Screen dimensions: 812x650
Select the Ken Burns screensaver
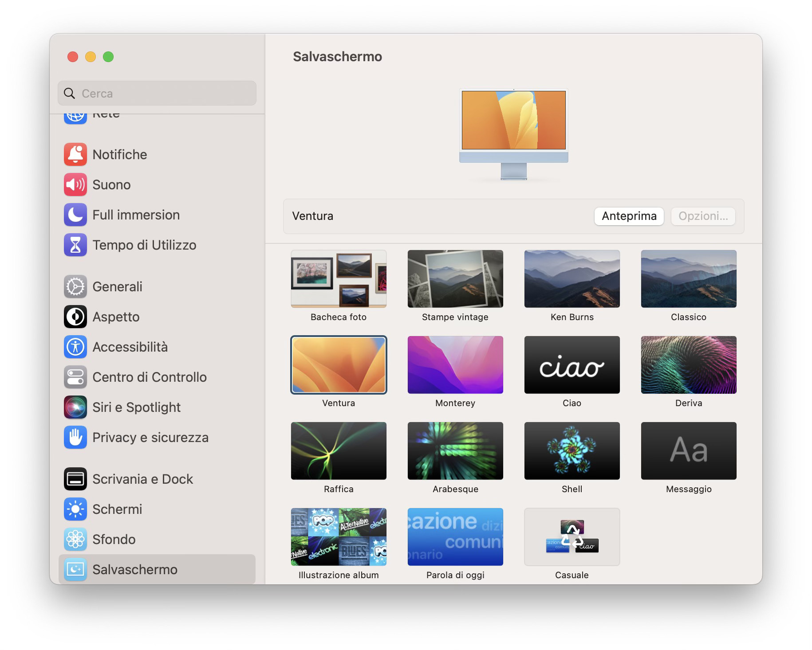[572, 279]
